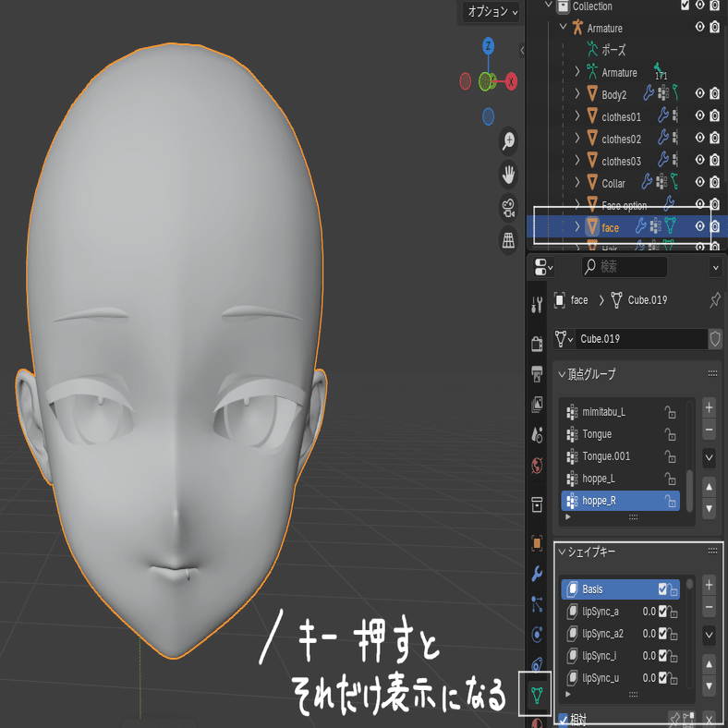728x728 pixels.
Task: Open vertex group specials dropdown arrow
Action: pyautogui.click(x=709, y=458)
